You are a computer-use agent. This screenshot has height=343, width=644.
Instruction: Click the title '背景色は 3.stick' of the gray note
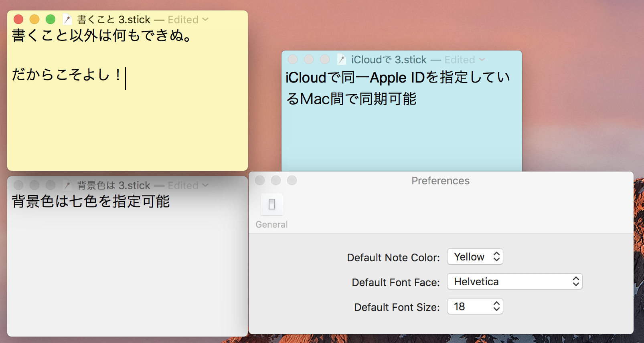click(113, 185)
